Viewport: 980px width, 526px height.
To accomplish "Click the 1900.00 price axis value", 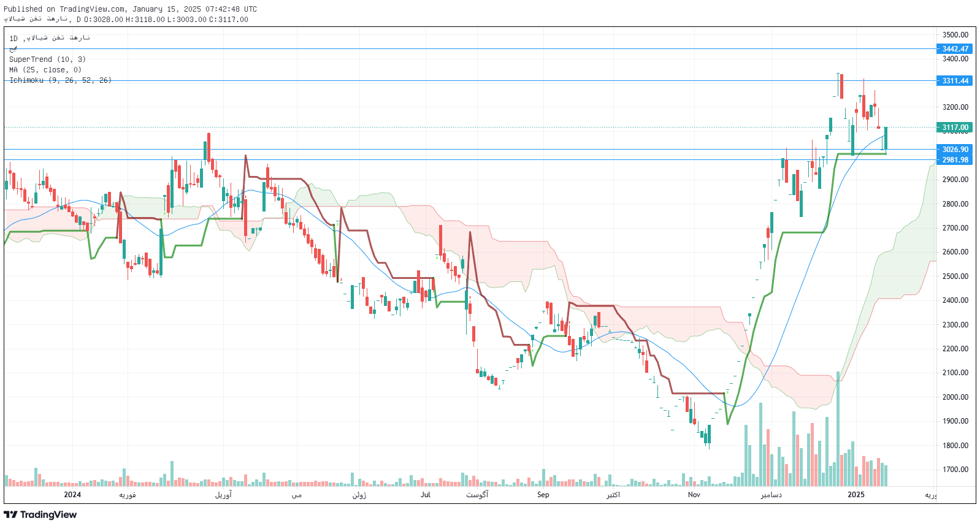I will point(955,421).
